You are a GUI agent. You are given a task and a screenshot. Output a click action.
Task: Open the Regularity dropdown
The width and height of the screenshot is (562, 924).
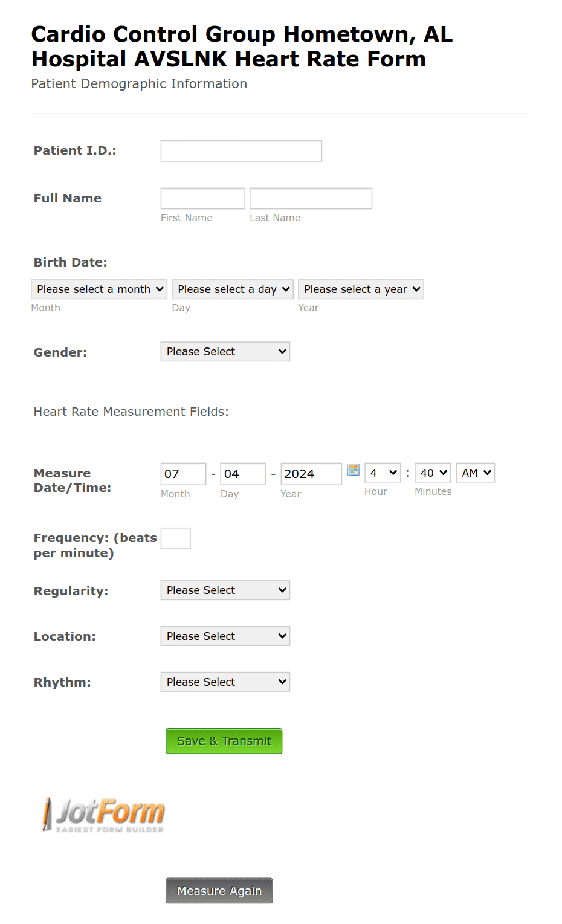[x=225, y=590]
